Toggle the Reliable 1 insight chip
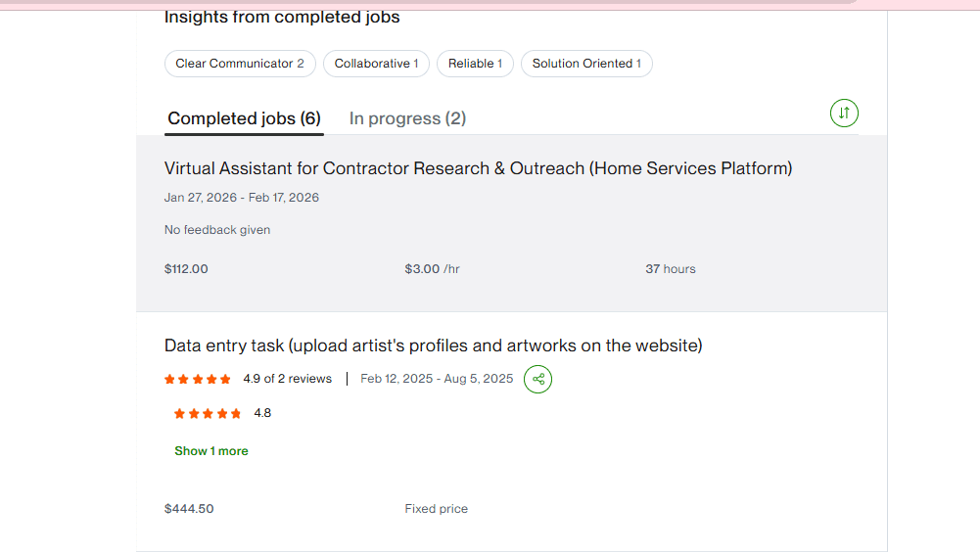 (x=475, y=64)
